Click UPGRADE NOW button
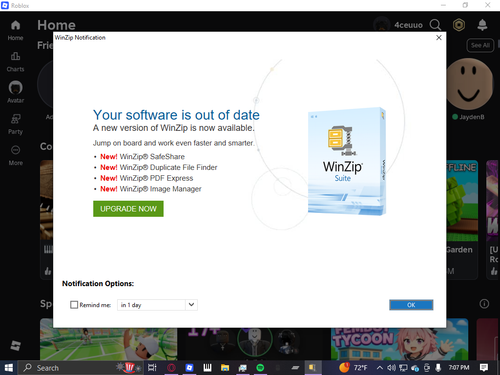Screen dimensions: 500x375 coord(128,209)
